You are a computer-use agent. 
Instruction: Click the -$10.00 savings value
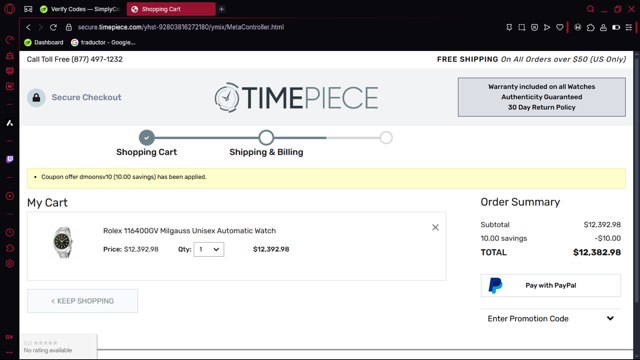coord(608,238)
